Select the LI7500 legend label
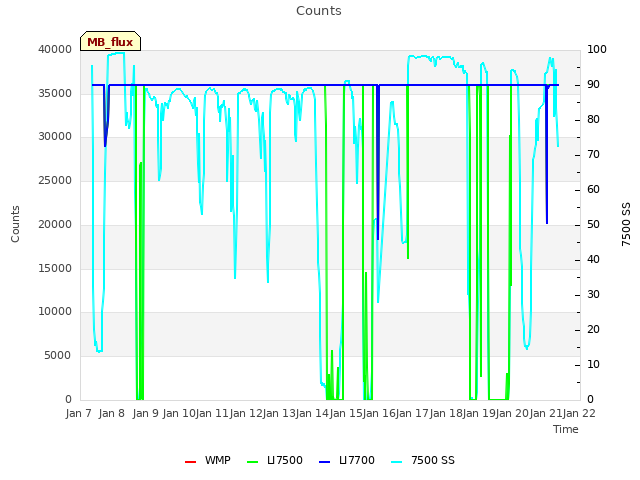Viewport: 640px width, 480px height. click(x=285, y=460)
